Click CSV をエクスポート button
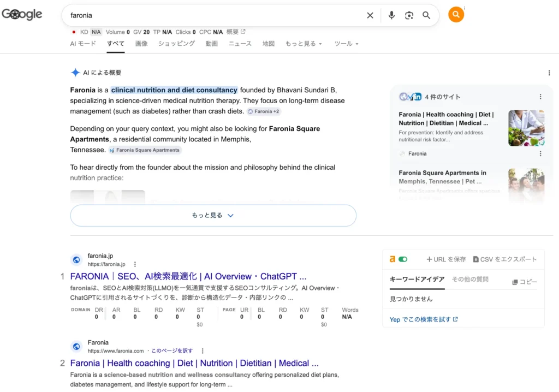Screen dimensions: 559x392 pos(505,259)
